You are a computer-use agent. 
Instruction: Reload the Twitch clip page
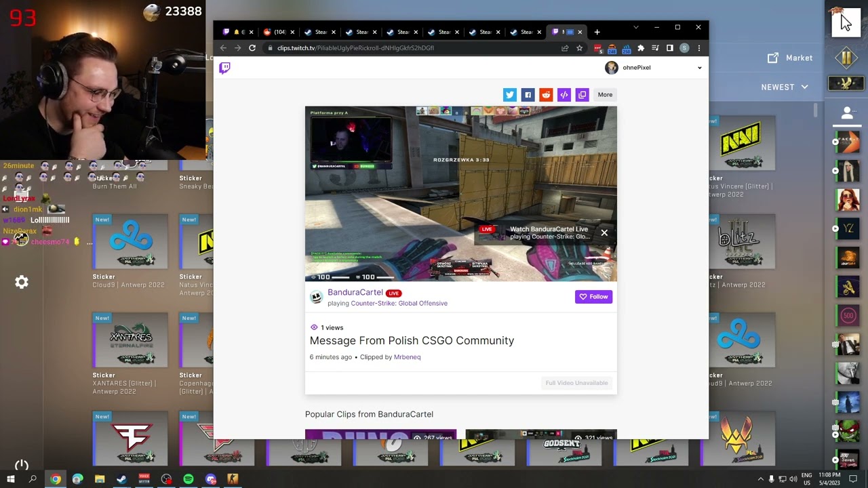tap(252, 48)
